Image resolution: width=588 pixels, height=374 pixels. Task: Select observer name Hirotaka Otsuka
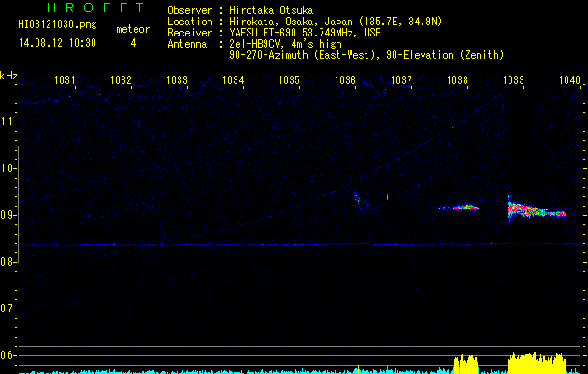tap(271, 10)
